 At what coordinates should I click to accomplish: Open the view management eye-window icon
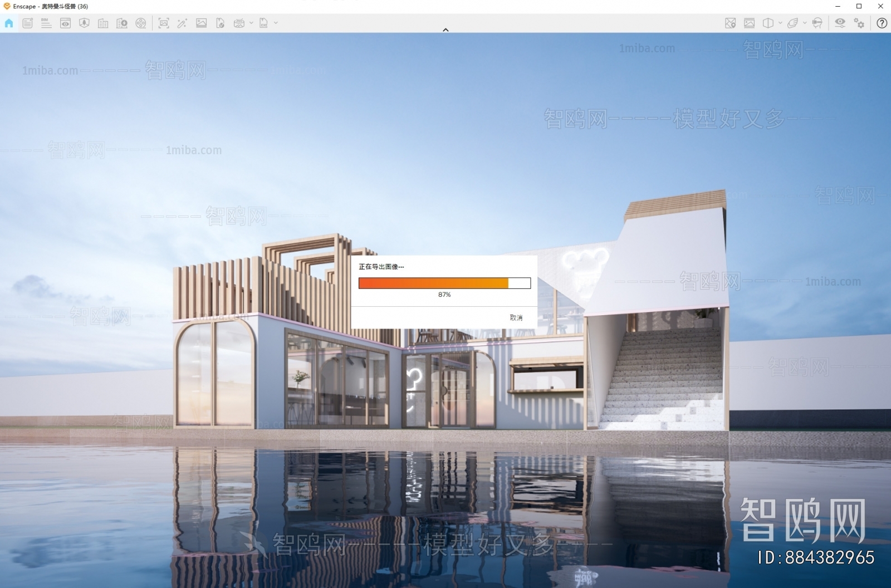click(65, 23)
